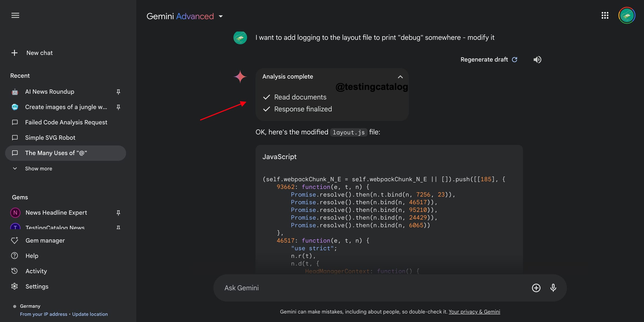Open the attach files plus button
Viewport: 644px width, 322px height.
536,288
